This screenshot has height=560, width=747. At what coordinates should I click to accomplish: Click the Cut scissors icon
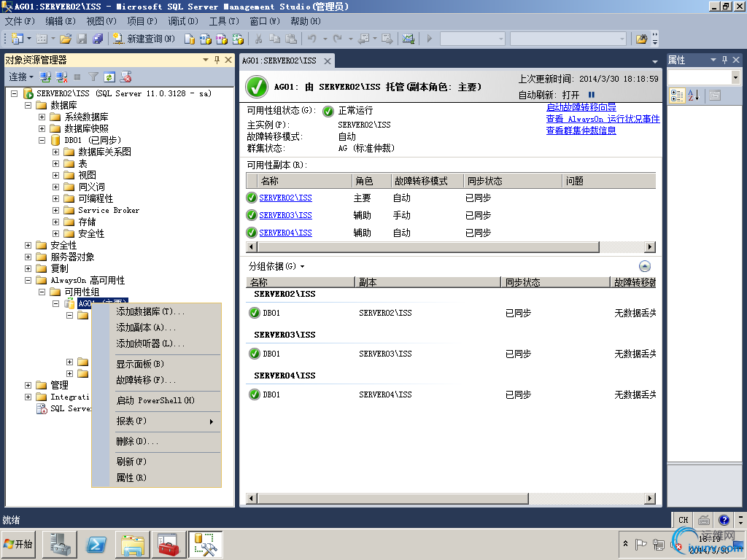click(x=259, y=39)
